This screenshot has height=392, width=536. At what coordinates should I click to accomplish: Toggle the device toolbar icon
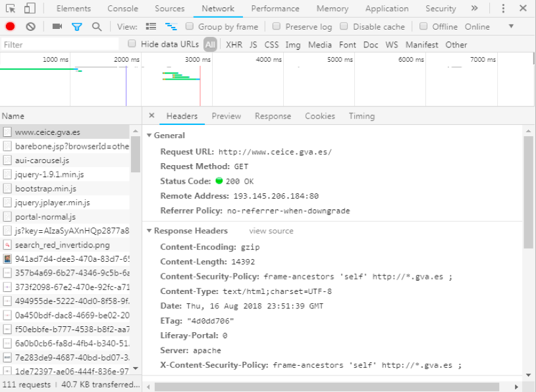[30, 8]
